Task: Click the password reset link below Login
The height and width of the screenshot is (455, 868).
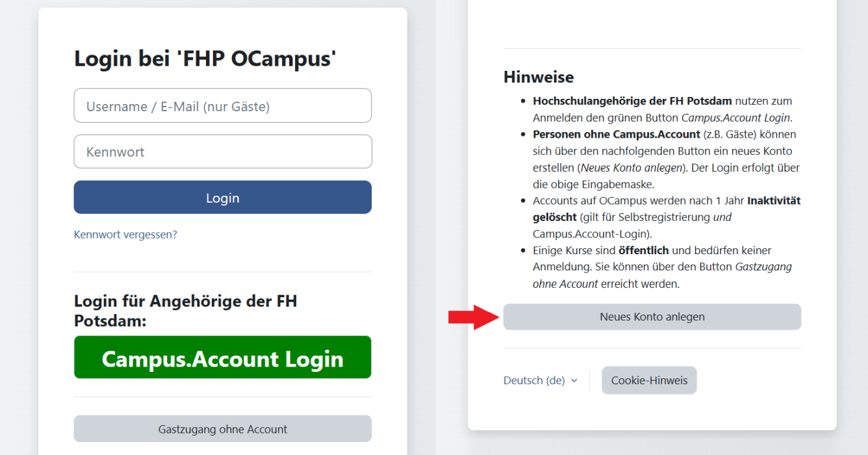Action: click(125, 234)
